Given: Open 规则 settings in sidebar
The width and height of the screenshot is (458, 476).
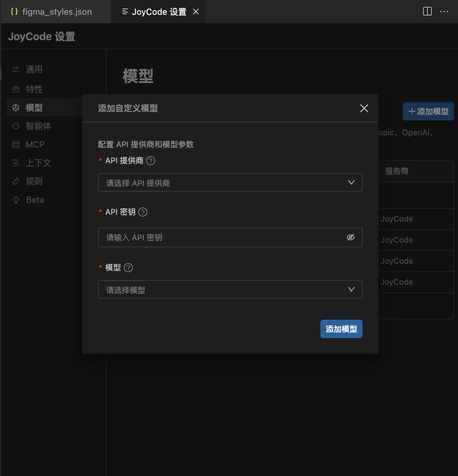Looking at the screenshot, I should [34, 181].
